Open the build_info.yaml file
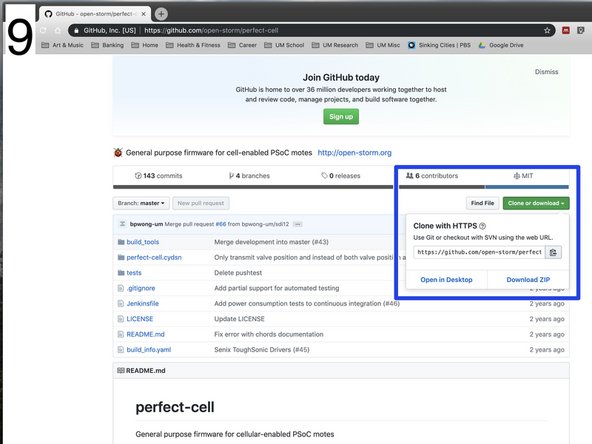 [149, 350]
